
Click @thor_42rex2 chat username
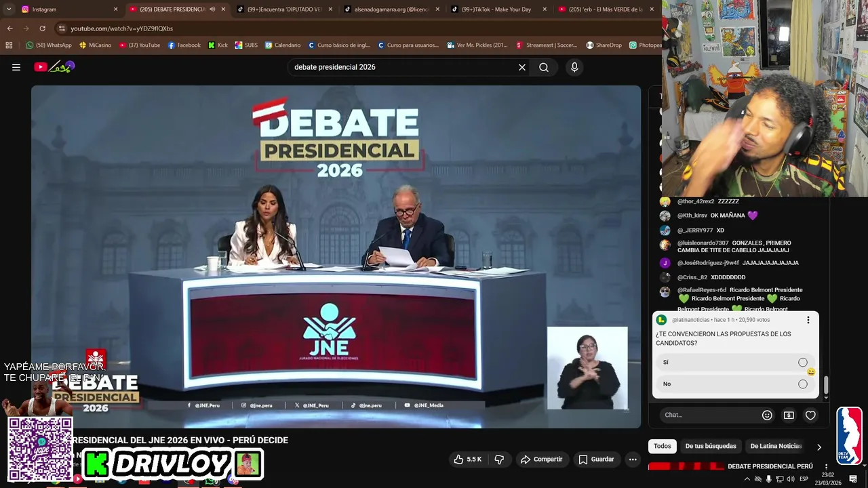696,201
